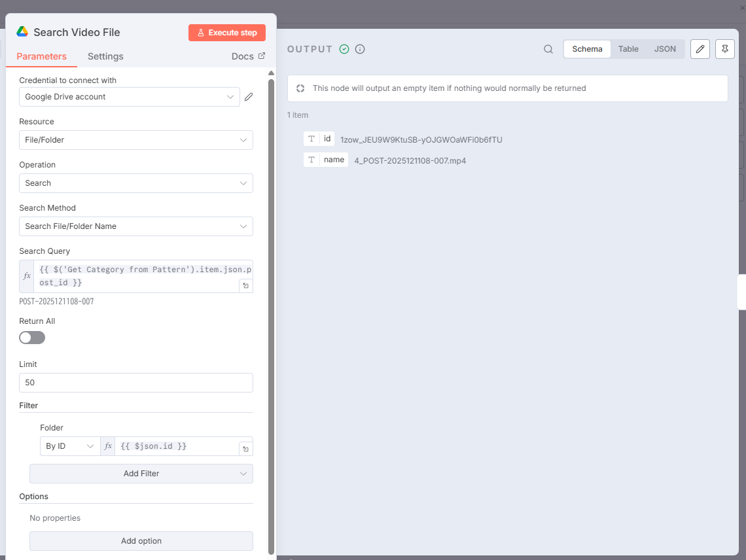
Task: Change Folder mode 'By ID' dropdown
Action: pos(70,446)
